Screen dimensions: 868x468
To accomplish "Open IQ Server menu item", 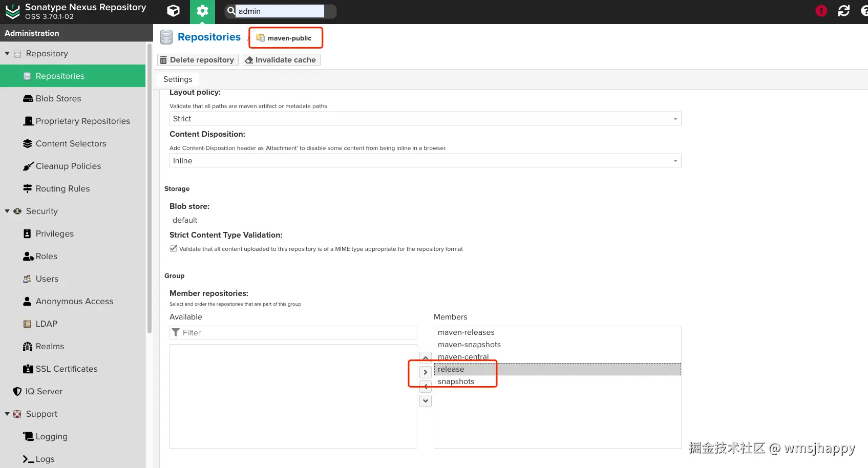I will click(x=73, y=391).
